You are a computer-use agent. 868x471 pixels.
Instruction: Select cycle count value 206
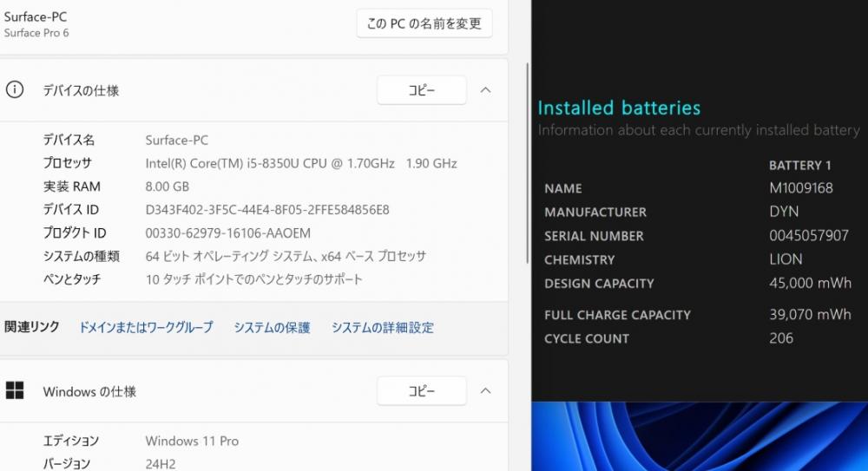click(x=781, y=338)
